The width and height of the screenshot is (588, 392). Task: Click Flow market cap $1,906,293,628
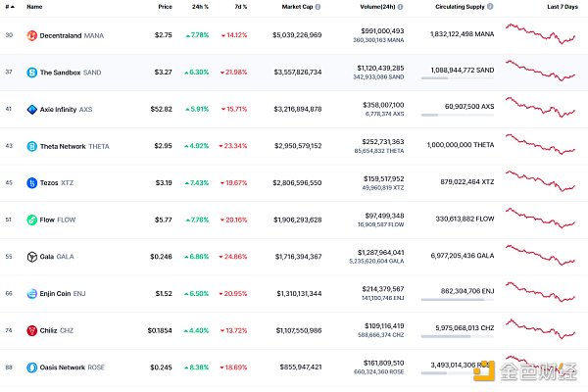tap(298, 220)
